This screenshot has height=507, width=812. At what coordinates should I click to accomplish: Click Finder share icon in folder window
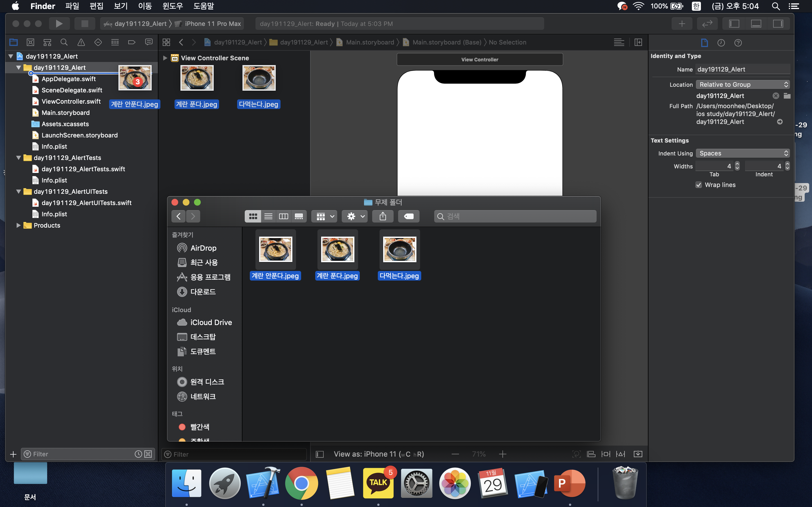pyautogui.click(x=383, y=216)
